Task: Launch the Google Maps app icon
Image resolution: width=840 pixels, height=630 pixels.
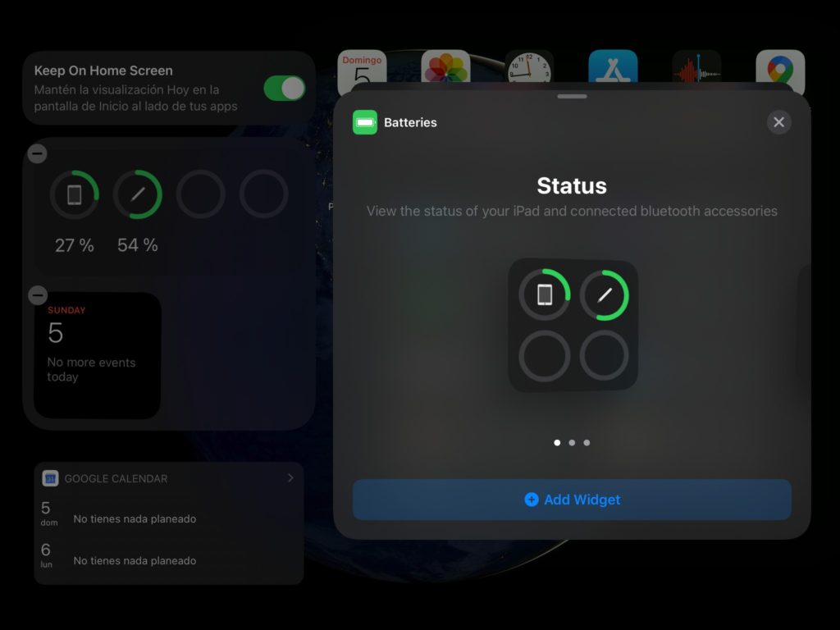Action: [780, 67]
